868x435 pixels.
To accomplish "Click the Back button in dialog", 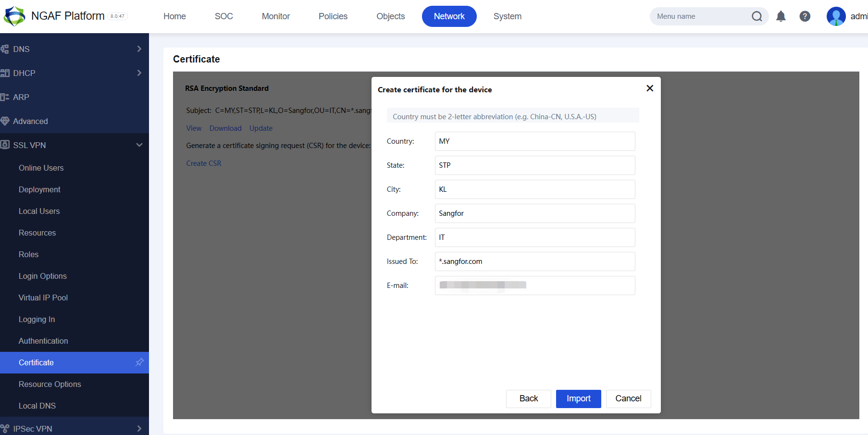I will (528, 398).
